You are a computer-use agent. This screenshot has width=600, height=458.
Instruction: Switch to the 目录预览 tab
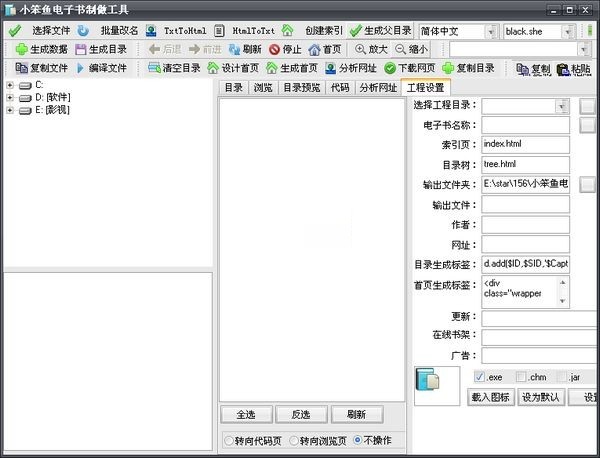click(300, 88)
